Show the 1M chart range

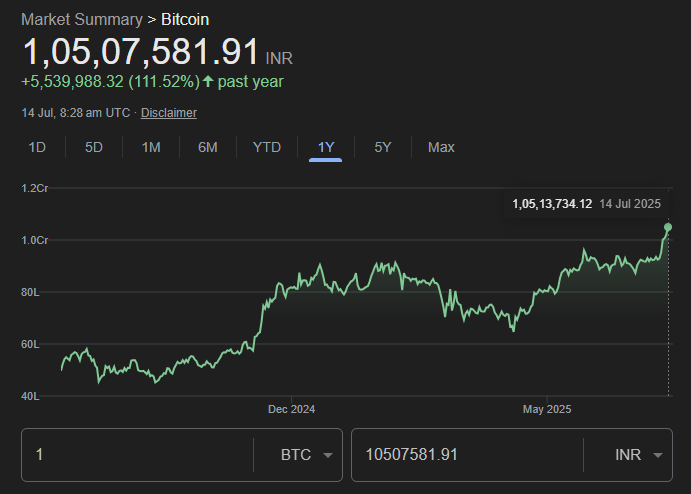point(151,147)
